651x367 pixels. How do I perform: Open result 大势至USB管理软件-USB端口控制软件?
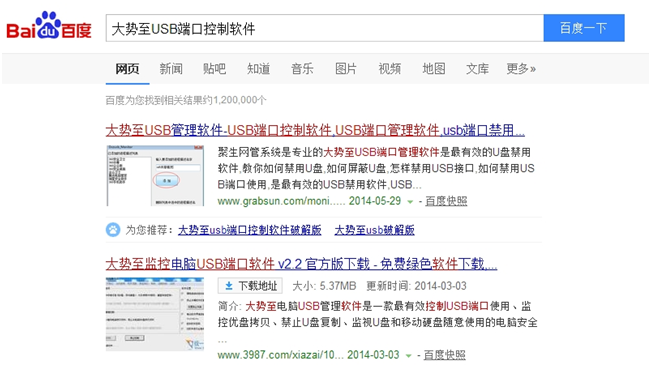pyautogui.click(x=315, y=130)
